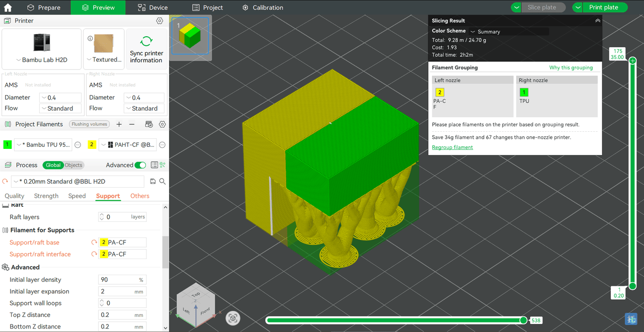Click Initial layer expansion input field
This screenshot has height=332, width=644.
point(122,291)
